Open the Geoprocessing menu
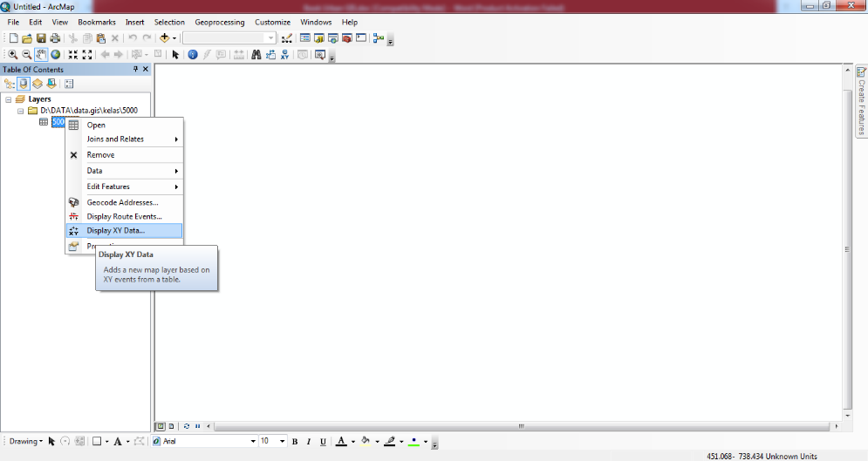The height and width of the screenshot is (461, 868). (219, 22)
